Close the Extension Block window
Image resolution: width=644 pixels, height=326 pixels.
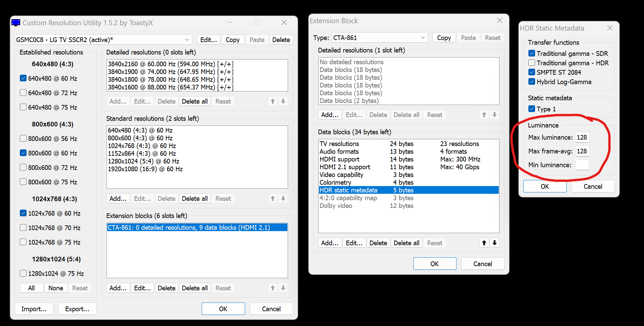coord(500,21)
